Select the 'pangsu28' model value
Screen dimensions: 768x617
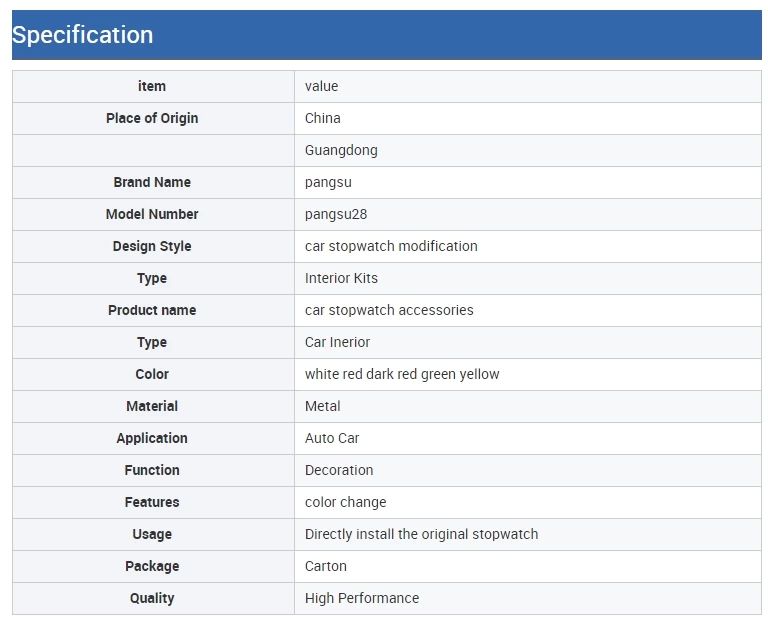pos(336,214)
